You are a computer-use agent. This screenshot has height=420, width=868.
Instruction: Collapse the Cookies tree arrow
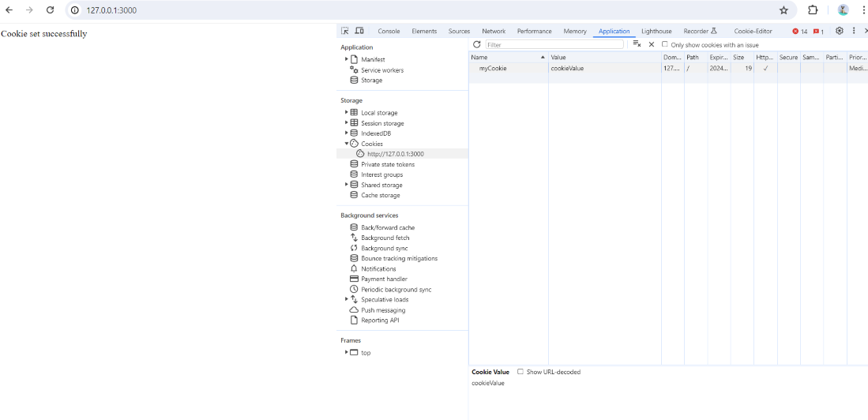point(347,144)
